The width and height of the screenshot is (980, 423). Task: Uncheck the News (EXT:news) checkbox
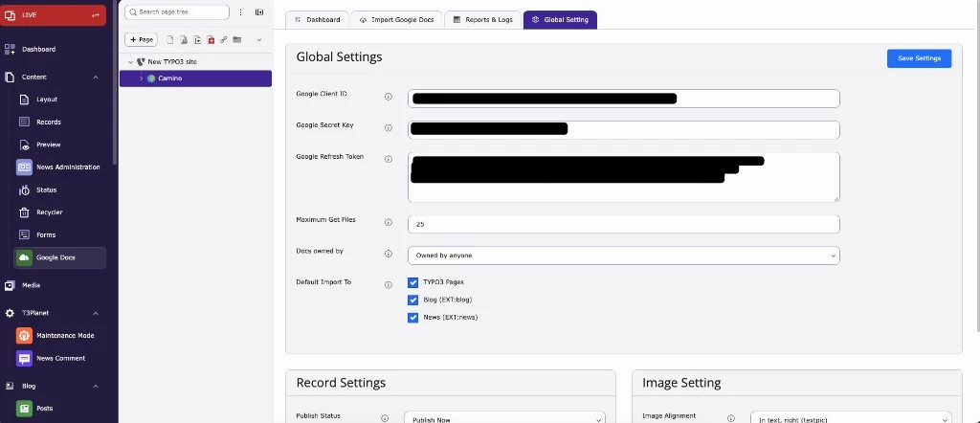pos(412,318)
